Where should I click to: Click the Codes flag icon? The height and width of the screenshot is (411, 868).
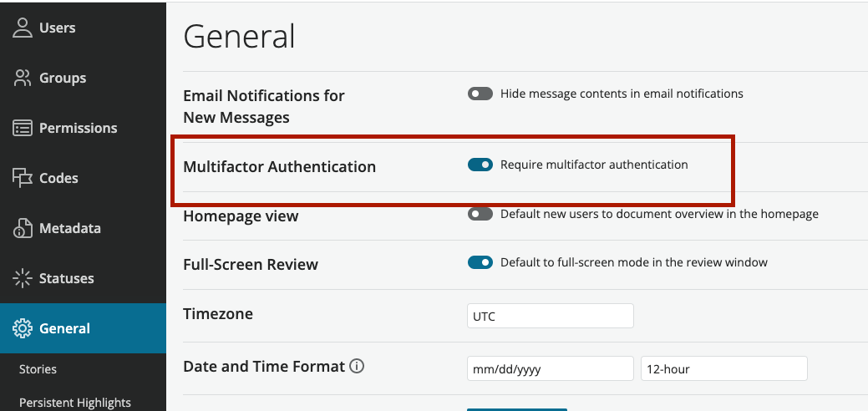pos(23,178)
